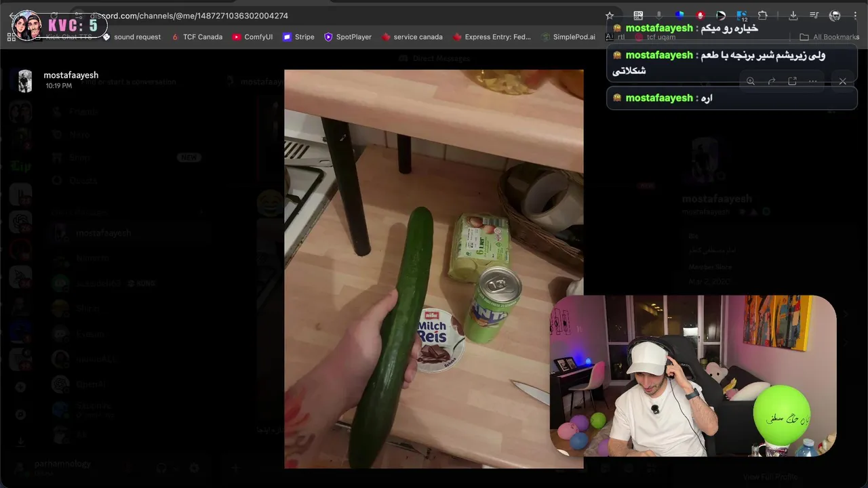Image resolution: width=868 pixels, height=488 pixels.
Task: Open the extension showing badge 12
Action: [742, 16]
